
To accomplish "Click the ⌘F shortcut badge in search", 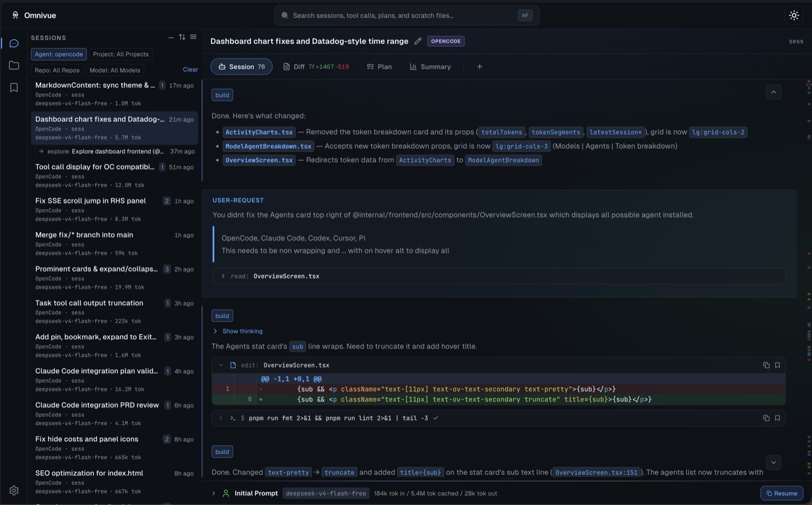I will 525,15.
